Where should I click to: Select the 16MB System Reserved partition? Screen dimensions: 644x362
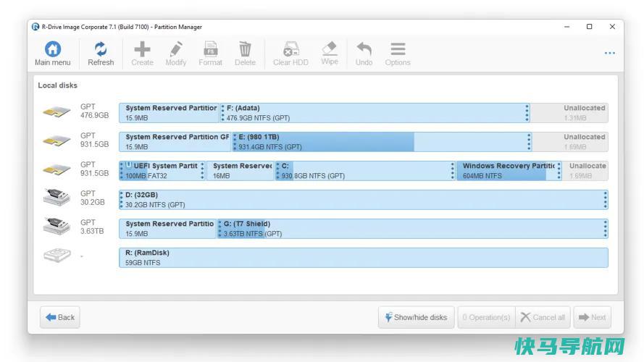[x=241, y=171]
